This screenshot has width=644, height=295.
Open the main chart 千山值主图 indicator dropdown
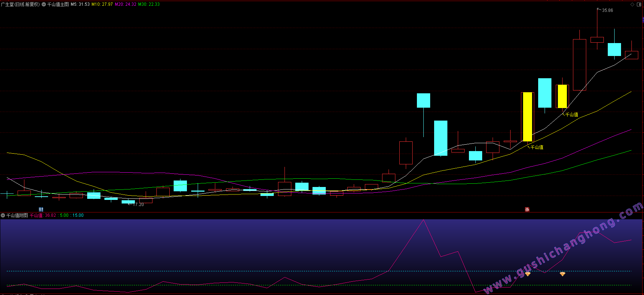point(44,4)
